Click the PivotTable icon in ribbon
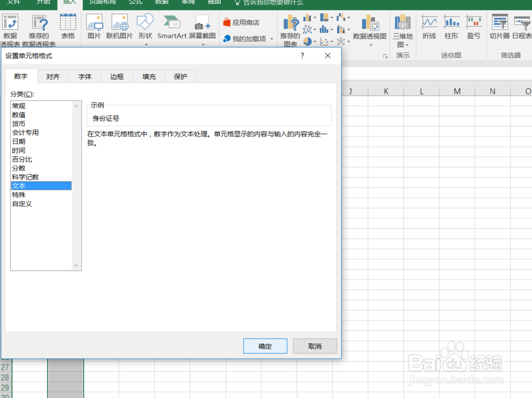The height and width of the screenshot is (398, 532). [x=10, y=30]
